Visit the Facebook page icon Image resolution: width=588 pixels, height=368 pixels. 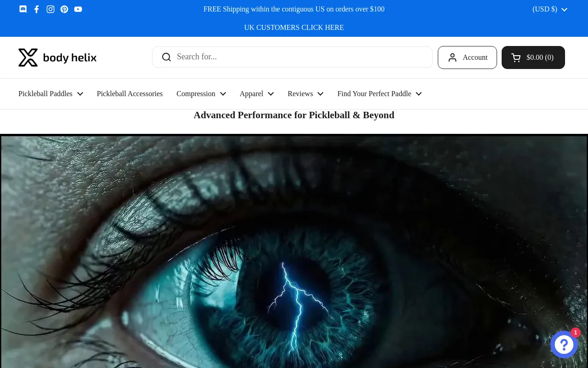pyautogui.click(x=37, y=9)
